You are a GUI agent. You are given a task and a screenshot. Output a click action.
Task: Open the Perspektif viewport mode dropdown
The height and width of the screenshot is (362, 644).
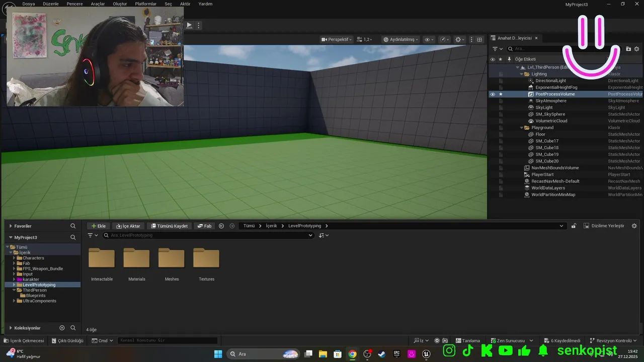[x=337, y=39]
